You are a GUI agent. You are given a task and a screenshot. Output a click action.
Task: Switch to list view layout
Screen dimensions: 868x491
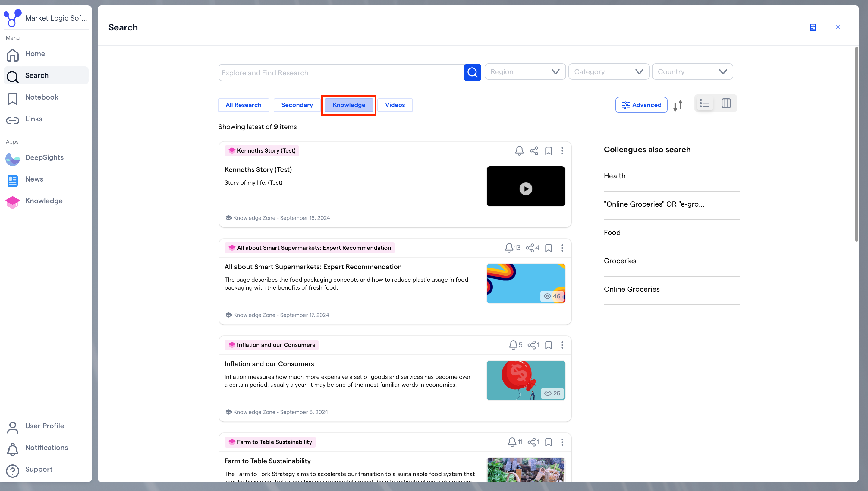click(x=705, y=103)
